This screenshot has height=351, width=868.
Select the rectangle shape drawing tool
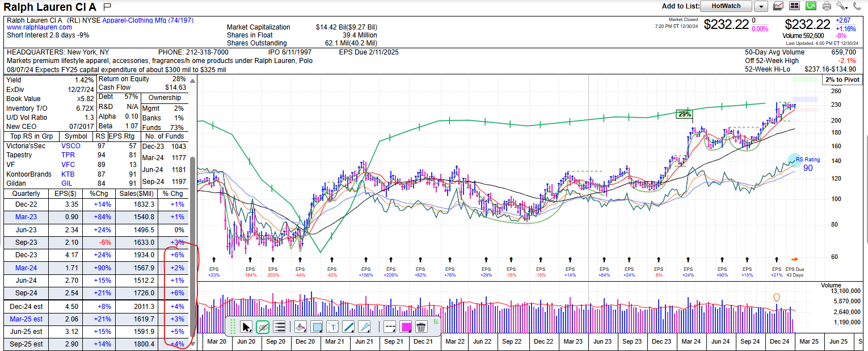pos(317,327)
